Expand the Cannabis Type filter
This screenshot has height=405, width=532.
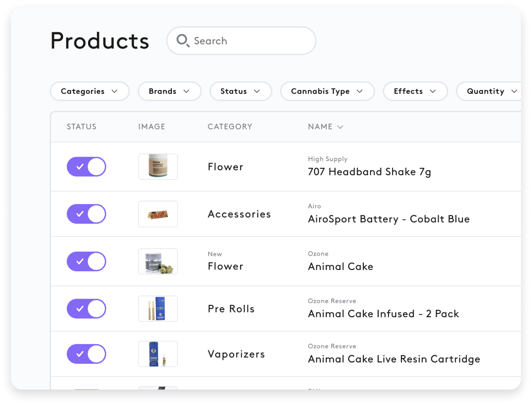tap(327, 91)
